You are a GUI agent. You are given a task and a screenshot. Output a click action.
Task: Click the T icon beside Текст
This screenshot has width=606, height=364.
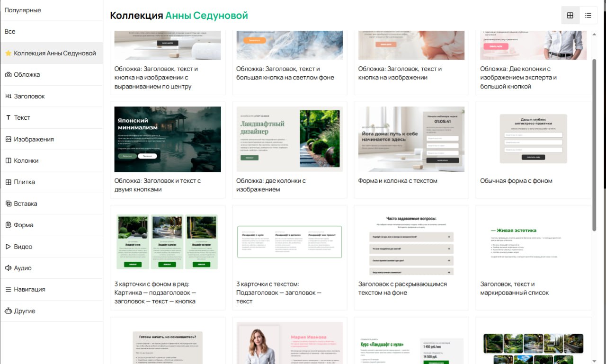[8, 117]
